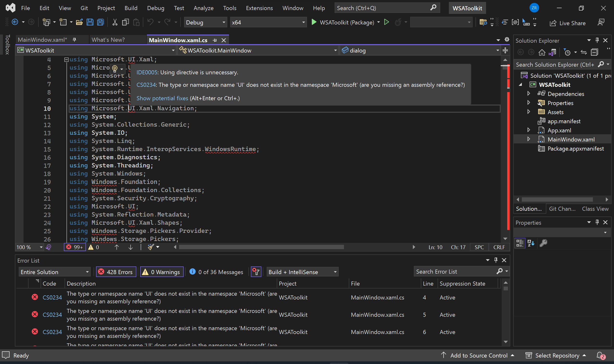Expand the Properties tree node
614x364 pixels.
529,103
